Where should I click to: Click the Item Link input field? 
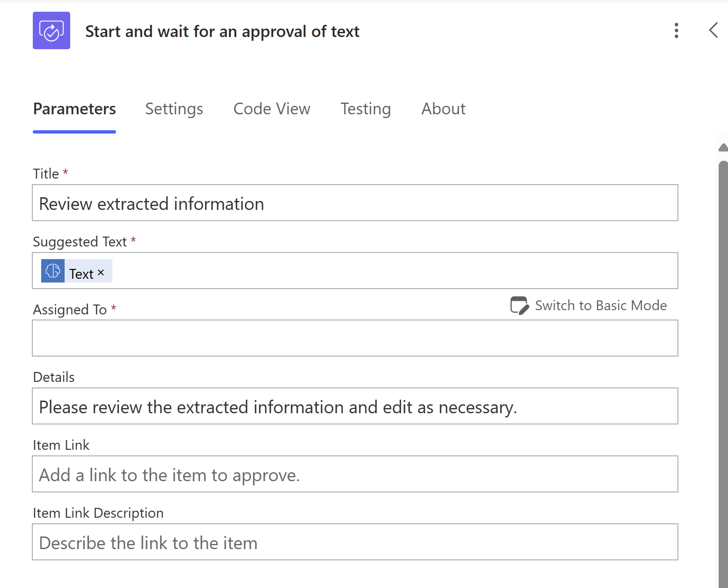[x=355, y=474]
